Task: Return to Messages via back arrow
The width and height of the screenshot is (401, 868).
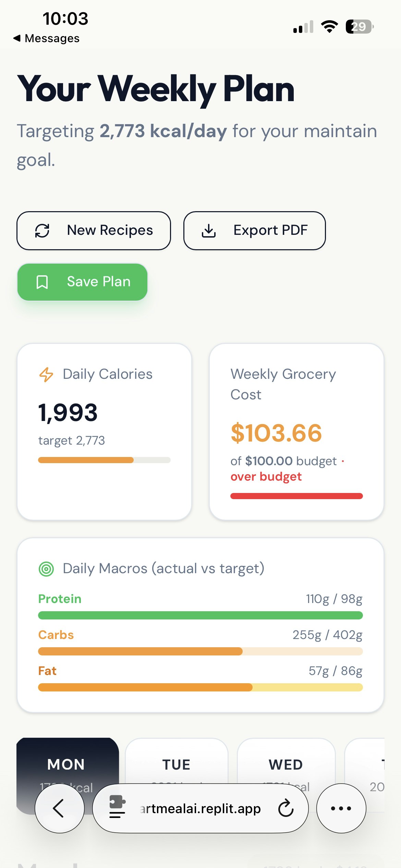Action: click(x=17, y=38)
